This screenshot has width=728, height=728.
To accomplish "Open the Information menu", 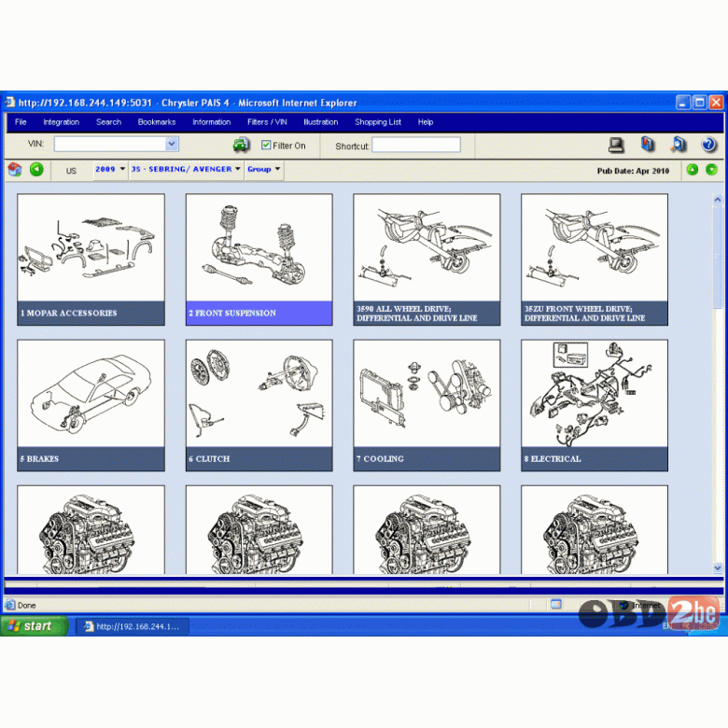I will tap(212, 122).
